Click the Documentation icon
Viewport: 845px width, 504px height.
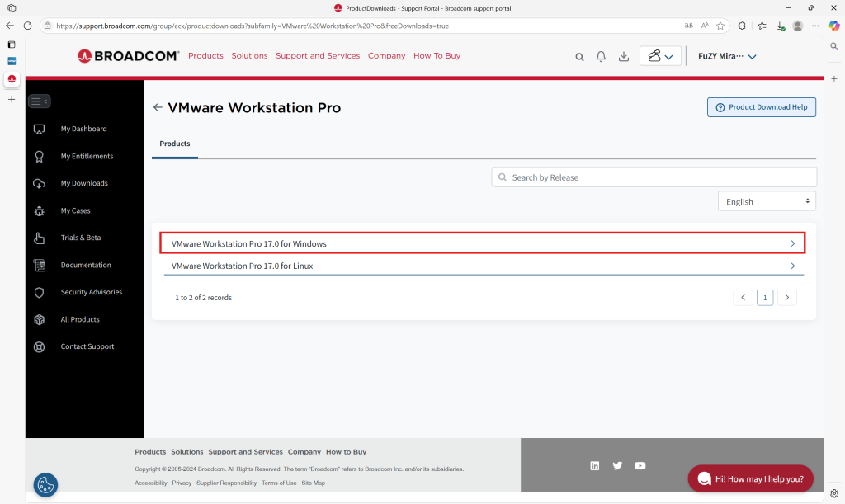click(x=40, y=265)
